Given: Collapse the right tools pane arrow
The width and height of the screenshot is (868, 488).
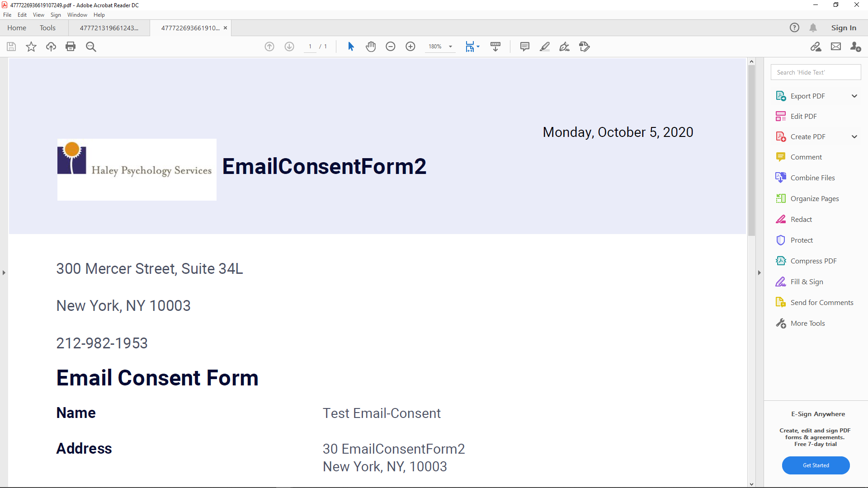Looking at the screenshot, I should 759,273.
